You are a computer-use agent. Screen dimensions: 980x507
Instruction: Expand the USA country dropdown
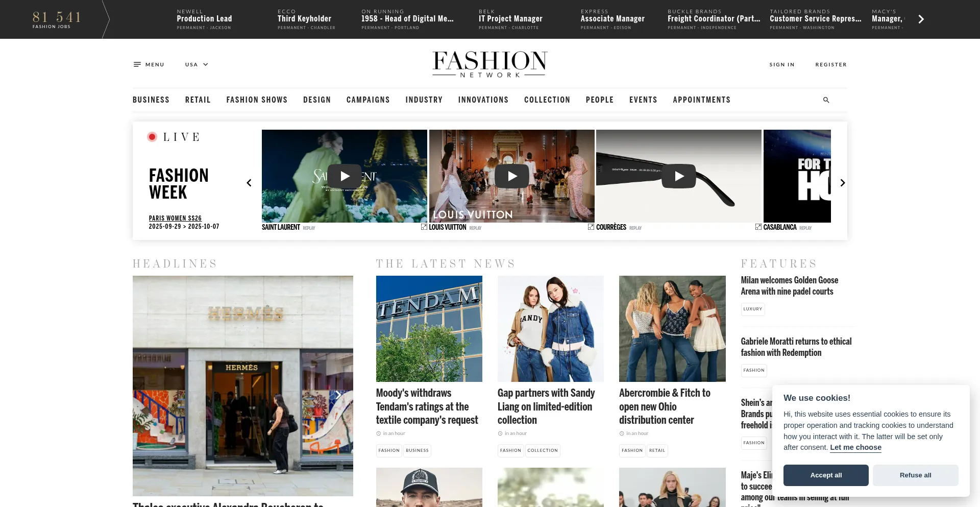[197, 64]
